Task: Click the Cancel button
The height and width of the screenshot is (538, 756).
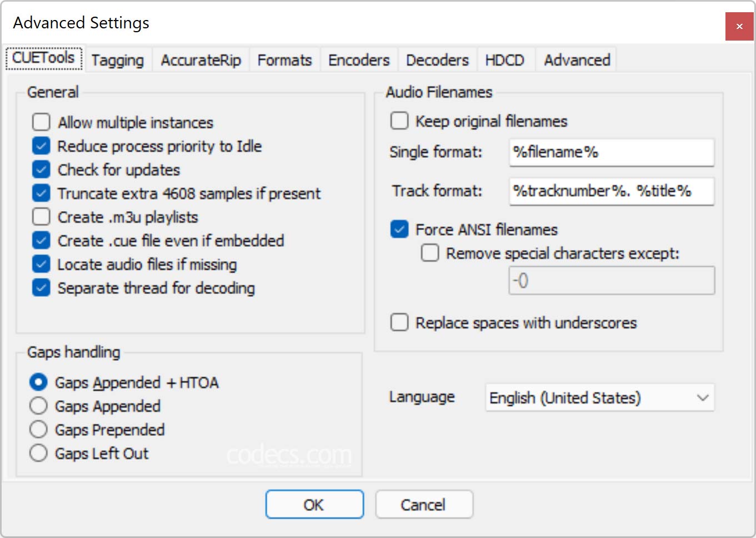Action: click(424, 505)
